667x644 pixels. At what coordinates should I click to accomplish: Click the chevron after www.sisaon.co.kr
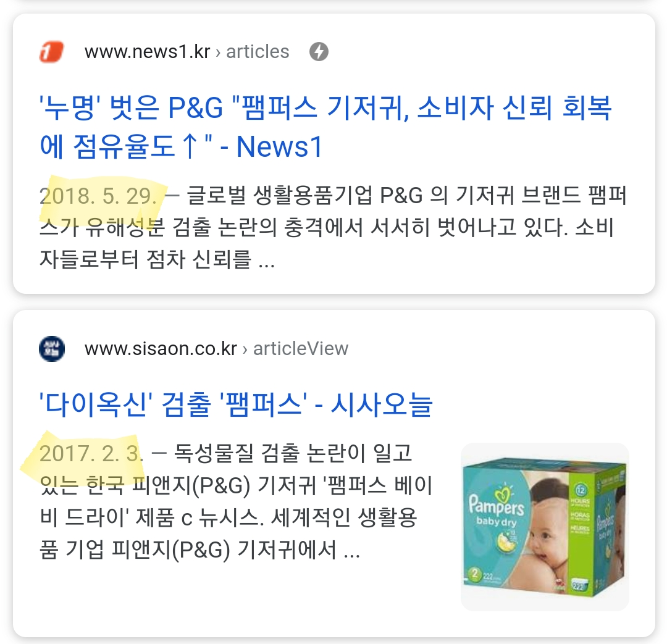(245, 349)
